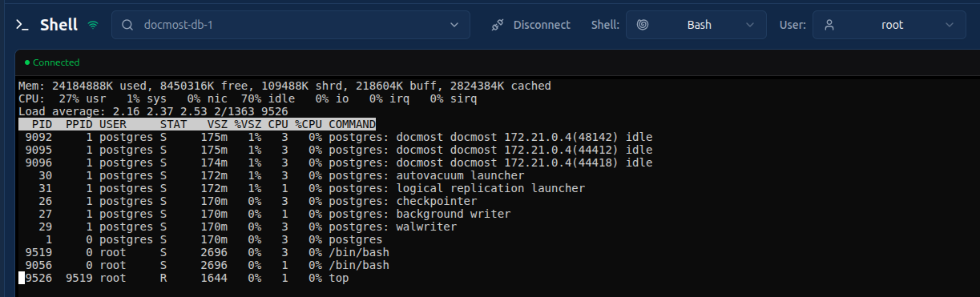Viewport: 980px width, 297px height.
Task: Click the /bin/bash row with PID 9056
Action: [204, 265]
